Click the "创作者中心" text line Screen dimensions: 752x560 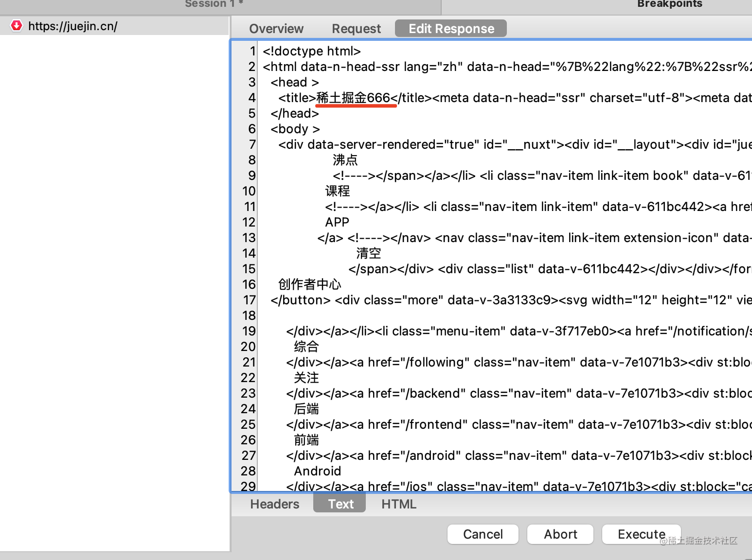[x=310, y=284]
